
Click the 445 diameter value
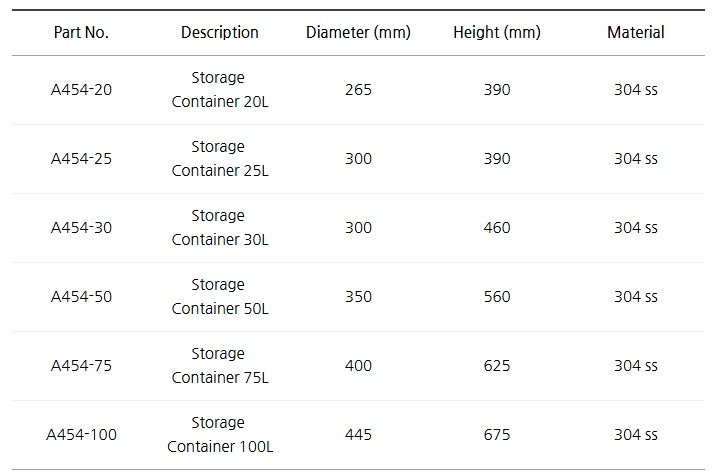[x=358, y=435]
